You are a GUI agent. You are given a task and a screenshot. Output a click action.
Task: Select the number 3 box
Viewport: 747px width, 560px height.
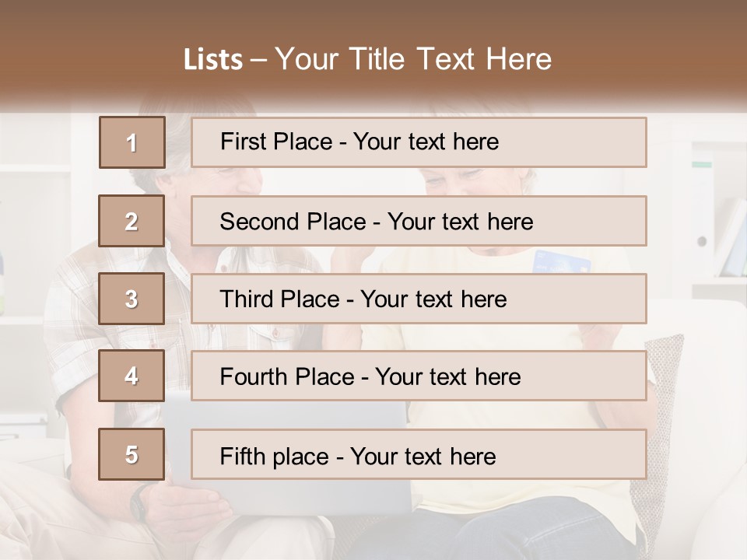click(x=132, y=299)
